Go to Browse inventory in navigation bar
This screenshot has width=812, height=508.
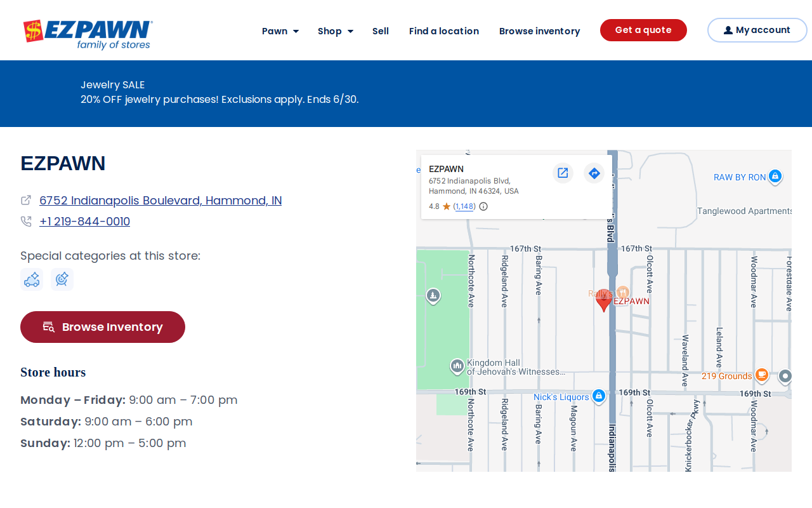(540, 31)
